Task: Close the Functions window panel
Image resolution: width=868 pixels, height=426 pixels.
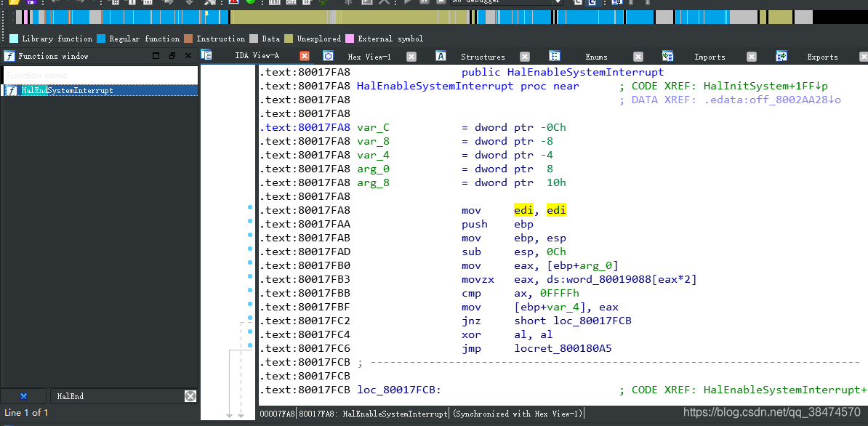Action: pos(188,56)
